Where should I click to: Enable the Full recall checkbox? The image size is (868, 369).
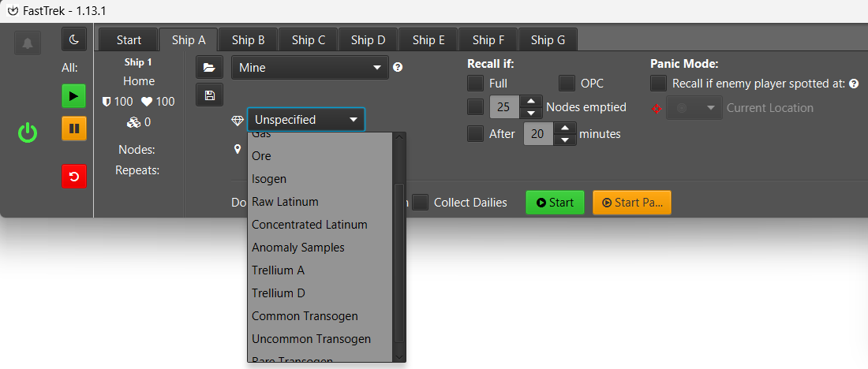coord(476,84)
